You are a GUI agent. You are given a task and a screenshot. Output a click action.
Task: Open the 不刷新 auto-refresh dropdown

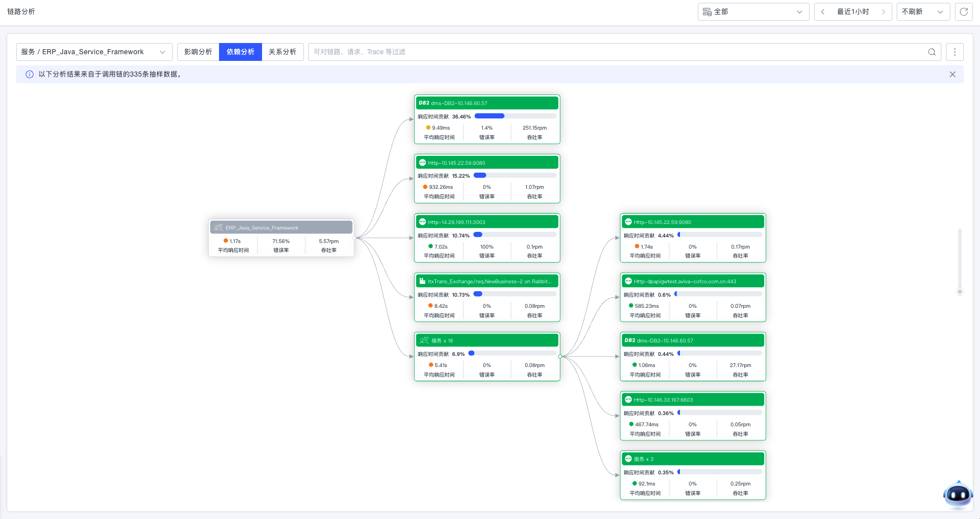coord(923,12)
